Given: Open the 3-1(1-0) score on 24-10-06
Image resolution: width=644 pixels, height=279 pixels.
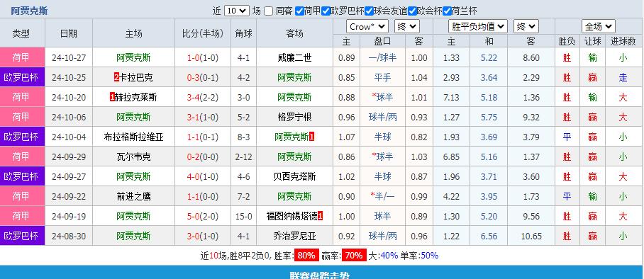Looking at the screenshot, I should 203,118.
